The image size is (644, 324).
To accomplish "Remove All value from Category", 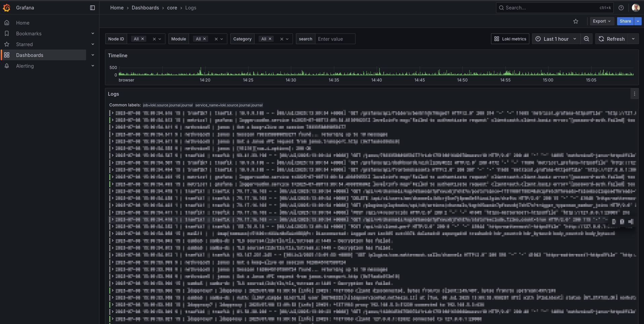I will coord(270,39).
